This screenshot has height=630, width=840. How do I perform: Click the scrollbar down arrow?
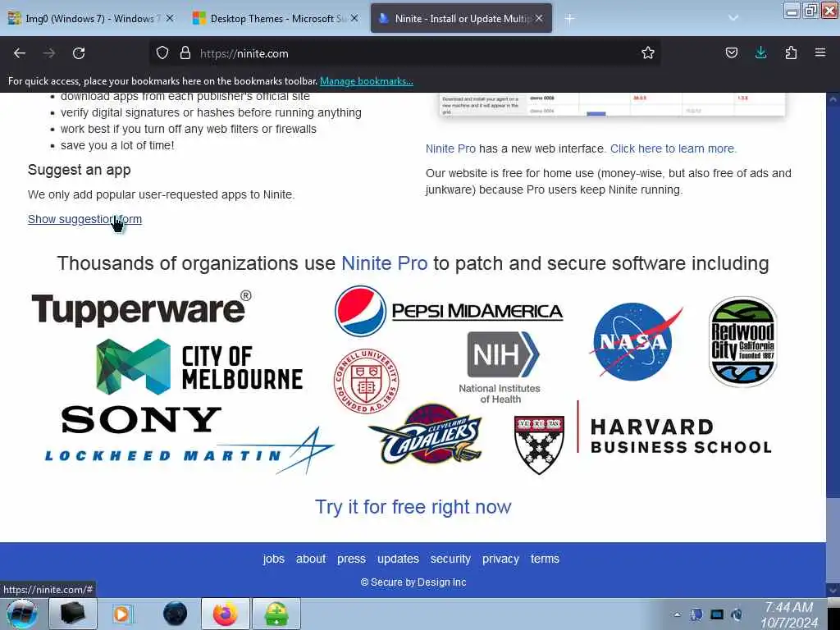[x=833, y=590]
